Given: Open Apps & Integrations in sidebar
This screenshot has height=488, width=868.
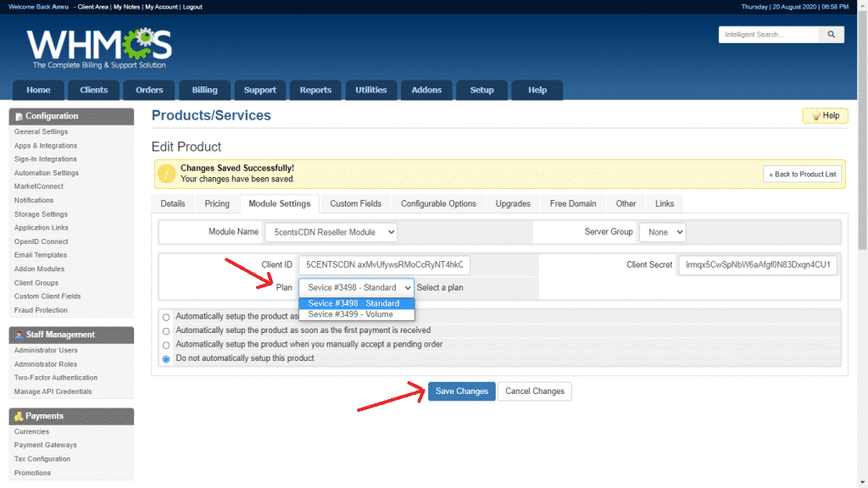Looking at the screenshot, I should tap(46, 146).
